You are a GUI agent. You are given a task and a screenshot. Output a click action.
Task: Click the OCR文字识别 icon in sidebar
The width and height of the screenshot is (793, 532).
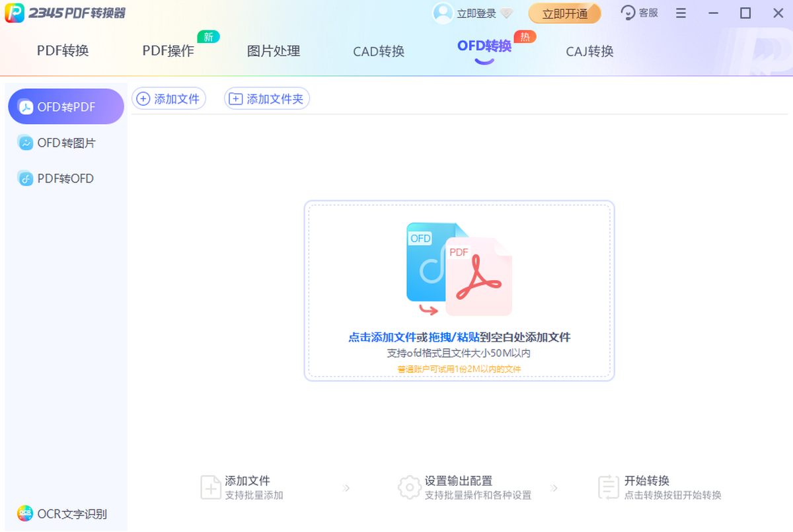tap(25, 513)
